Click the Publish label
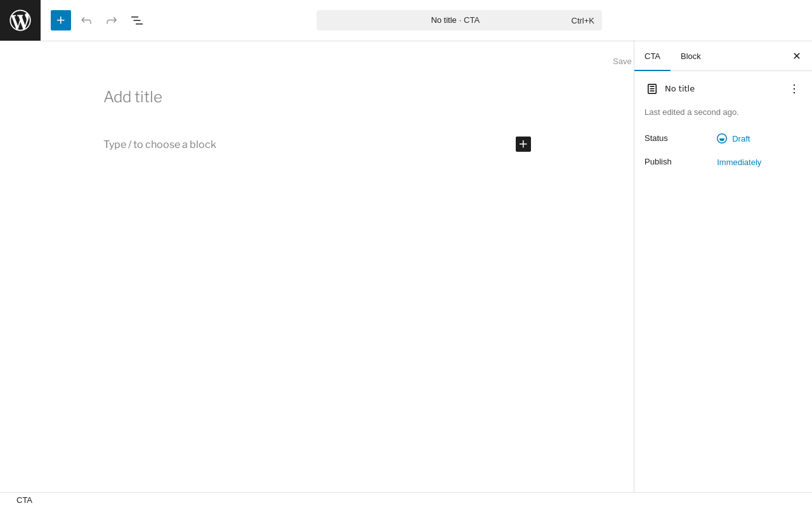This screenshot has height=508, width=812. click(658, 162)
